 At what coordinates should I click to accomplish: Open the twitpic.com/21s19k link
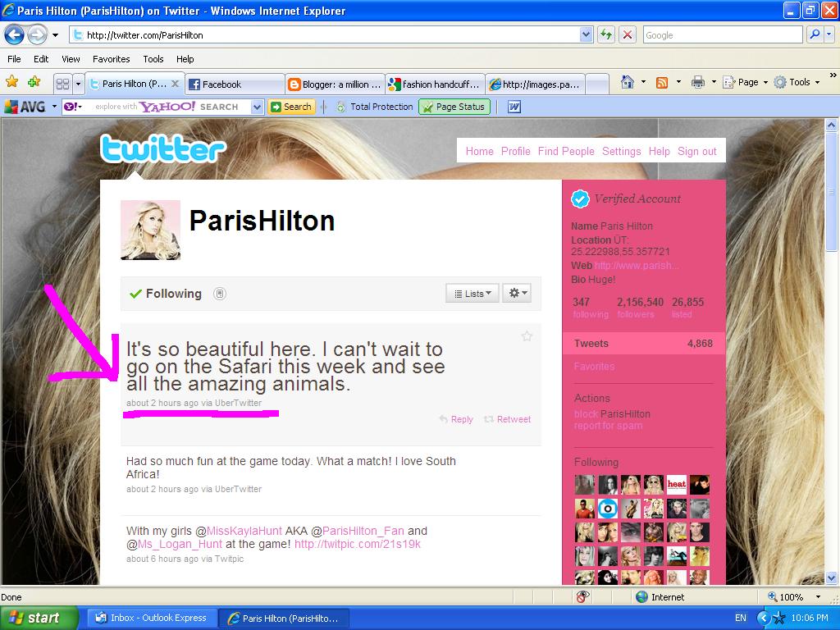(x=358, y=545)
